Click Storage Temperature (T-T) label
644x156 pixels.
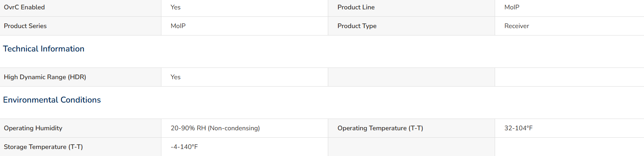pos(43,147)
